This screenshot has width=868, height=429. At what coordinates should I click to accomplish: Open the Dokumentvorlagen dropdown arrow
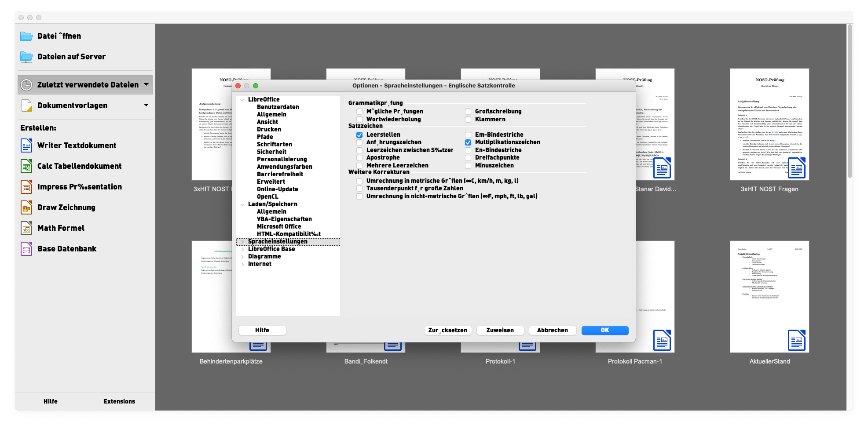[x=146, y=105]
